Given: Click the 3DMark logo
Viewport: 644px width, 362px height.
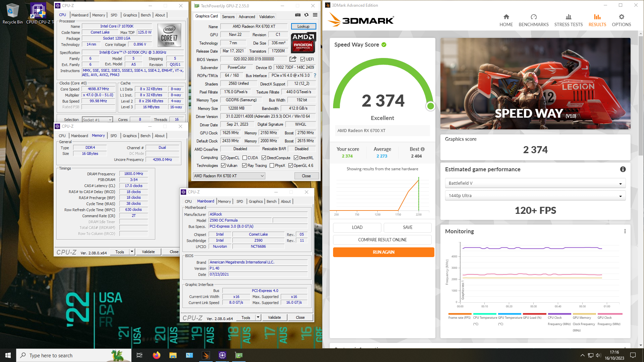Looking at the screenshot, I should 361,20.
